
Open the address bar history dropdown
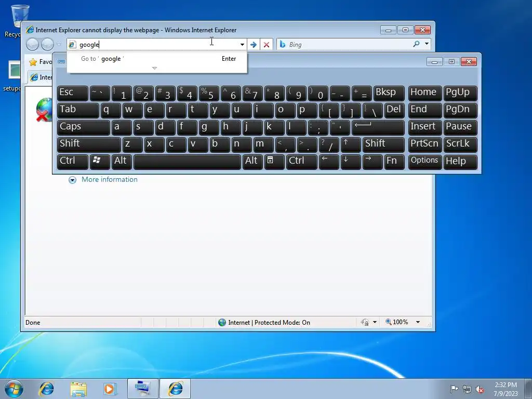click(242, 45)
